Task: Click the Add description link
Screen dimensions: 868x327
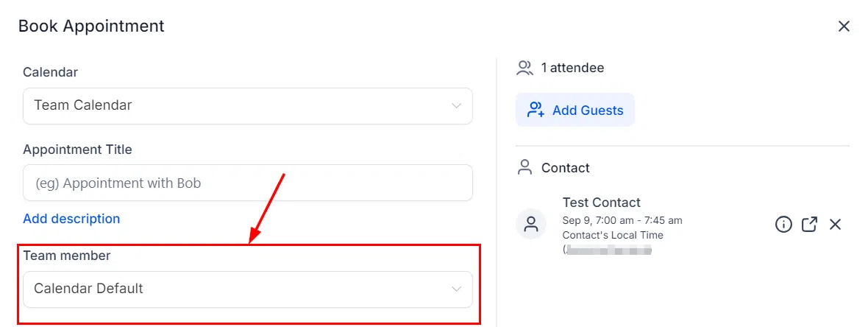Action: 71,219
